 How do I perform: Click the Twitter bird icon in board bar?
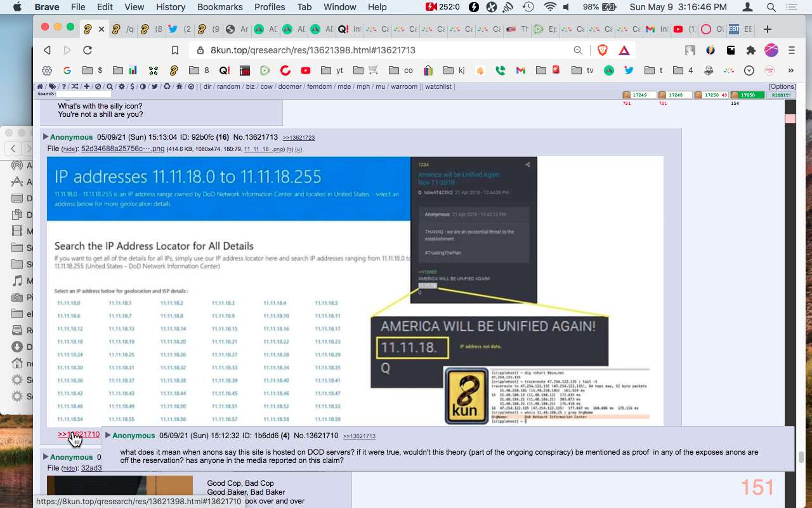154,86
